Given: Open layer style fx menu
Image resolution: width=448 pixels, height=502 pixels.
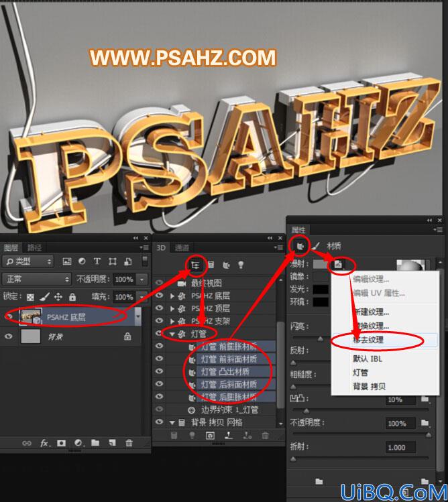Looking at the screenshot, I should [44, 443].
